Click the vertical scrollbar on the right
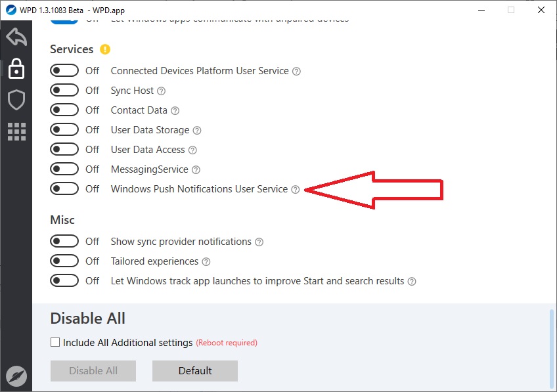 (550, 348)
